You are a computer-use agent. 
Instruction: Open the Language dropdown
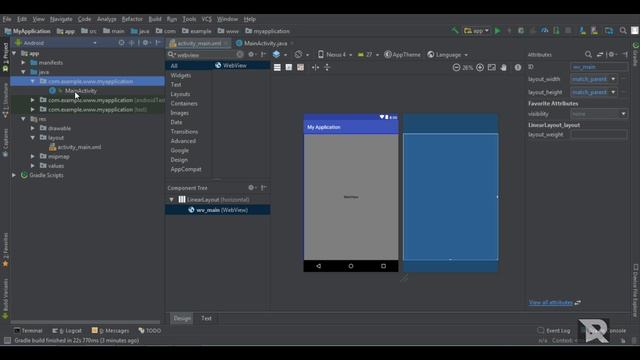(x=447, y=54)
